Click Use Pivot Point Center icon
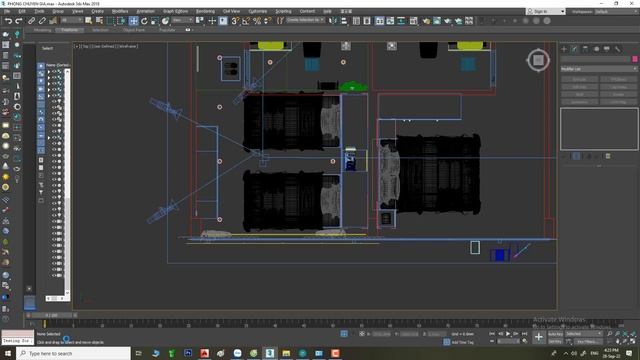The height and width of the screenshot is (360, 640). (200, 21)
